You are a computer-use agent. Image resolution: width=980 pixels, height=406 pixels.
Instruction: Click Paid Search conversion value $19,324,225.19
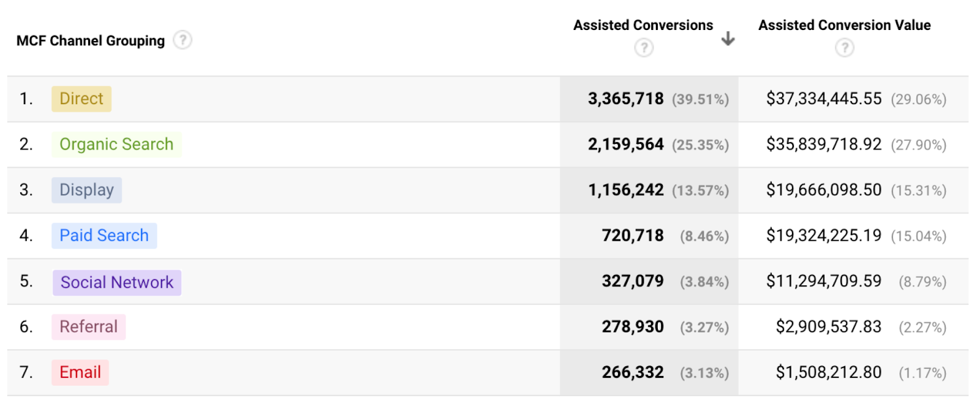pyautogui.click(x=823, y=236)
